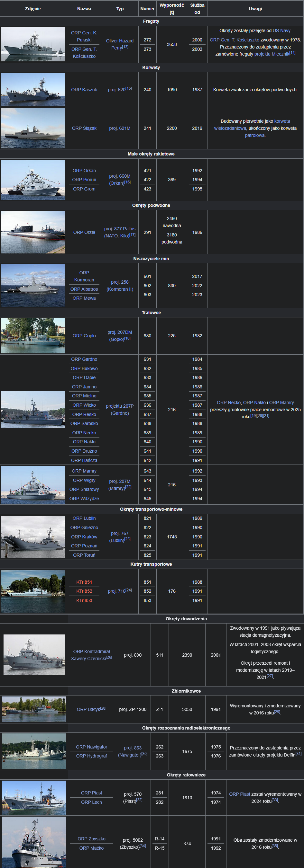Viewport: 304px width, 868px height.
Task: View the submarine photo thumbnail
Action: (x=33, y=232)
